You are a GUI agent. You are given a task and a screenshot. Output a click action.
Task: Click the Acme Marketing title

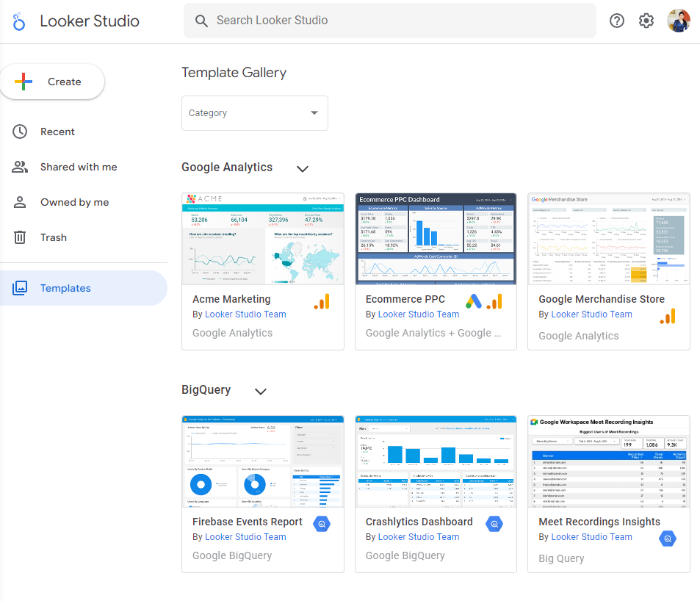pyautogui.click(x=231, y=299)
